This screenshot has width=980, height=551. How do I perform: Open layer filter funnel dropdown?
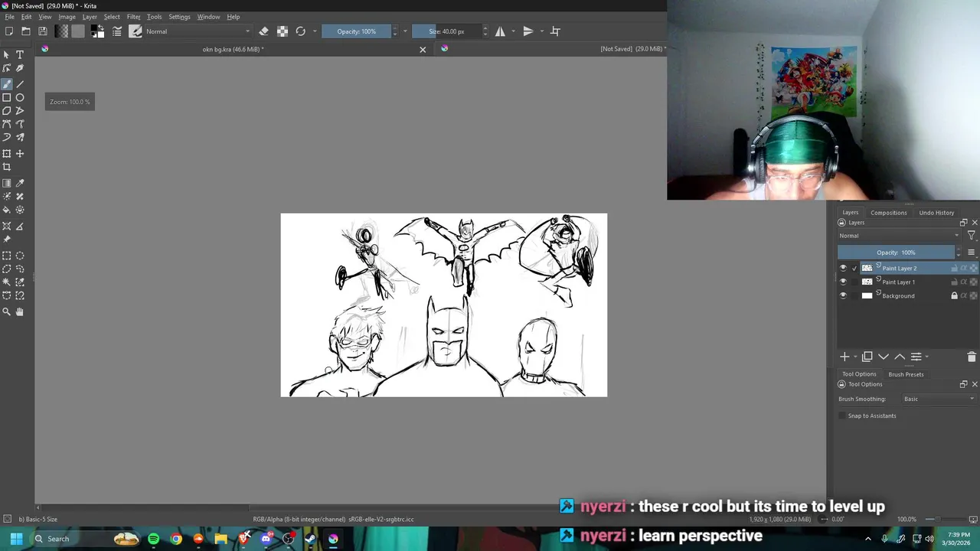tap(971, 236)
